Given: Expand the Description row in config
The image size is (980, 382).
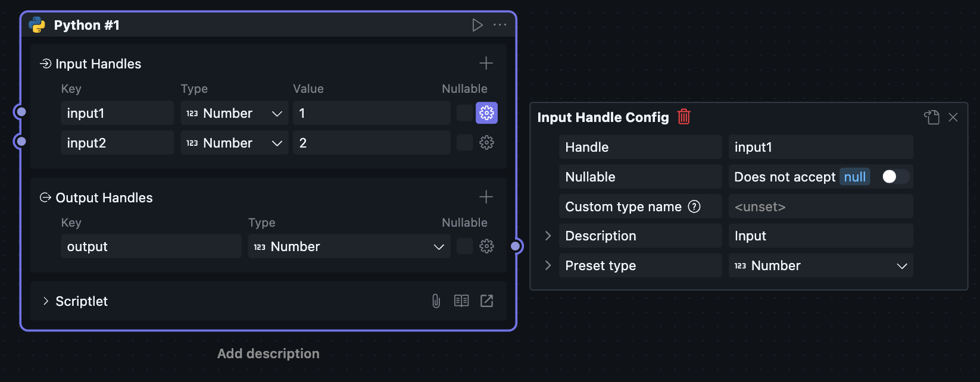Looking at the screenshot, I should [x=548, y=236].
